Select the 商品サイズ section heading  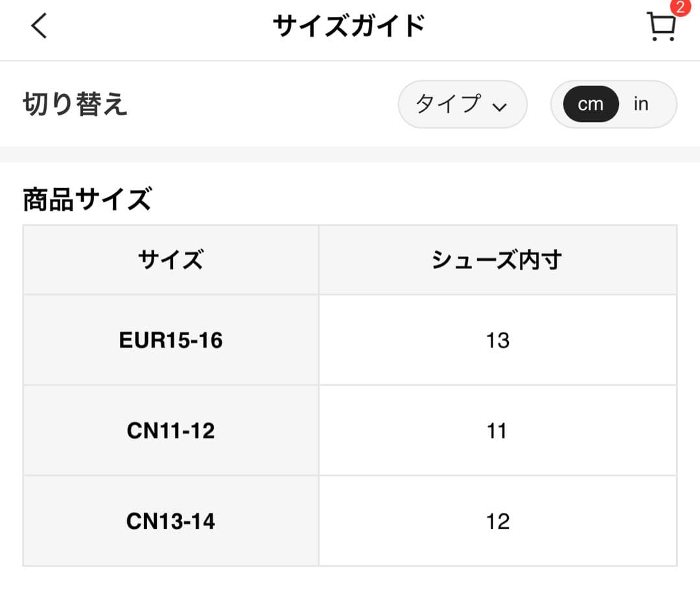pyautogui.click(x=87, y=200)
